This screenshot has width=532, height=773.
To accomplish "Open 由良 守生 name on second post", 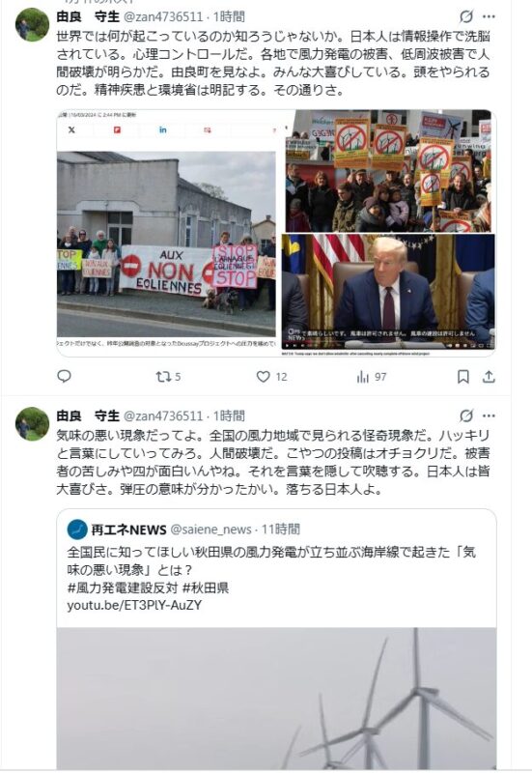I will coord(88,415).
